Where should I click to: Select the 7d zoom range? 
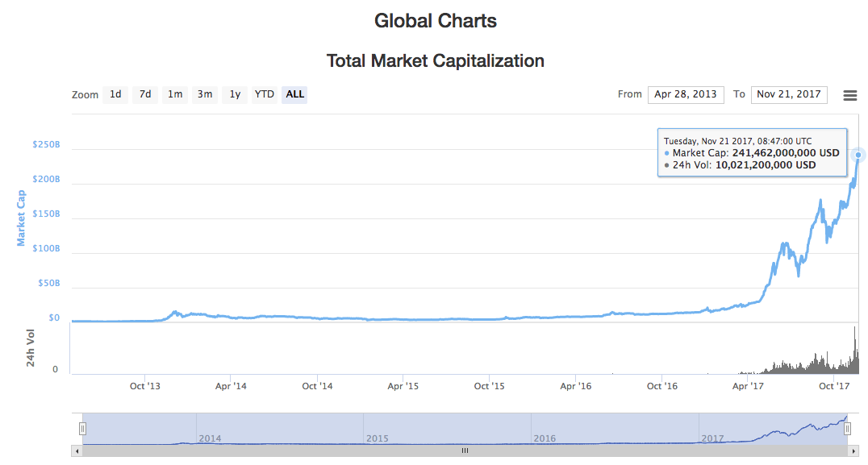[x=145, y=94]
